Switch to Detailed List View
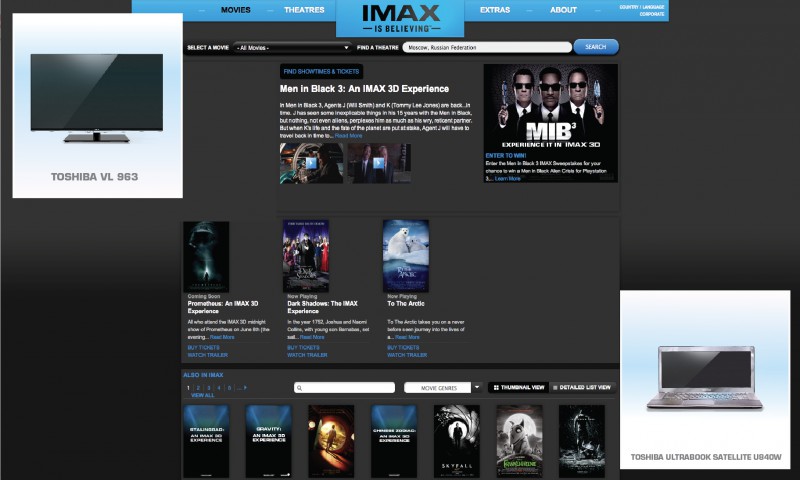 (582, 388)
